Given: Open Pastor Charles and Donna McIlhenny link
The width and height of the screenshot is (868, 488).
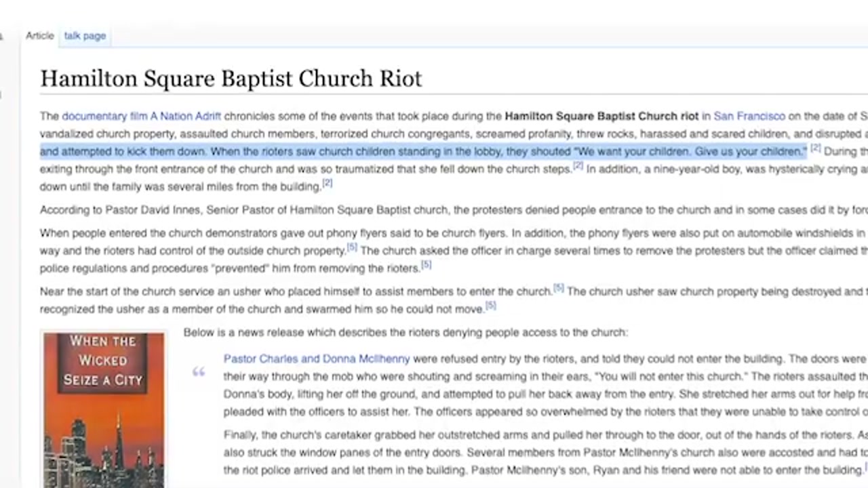Looking at the screenshot, I should pos(317,359).
